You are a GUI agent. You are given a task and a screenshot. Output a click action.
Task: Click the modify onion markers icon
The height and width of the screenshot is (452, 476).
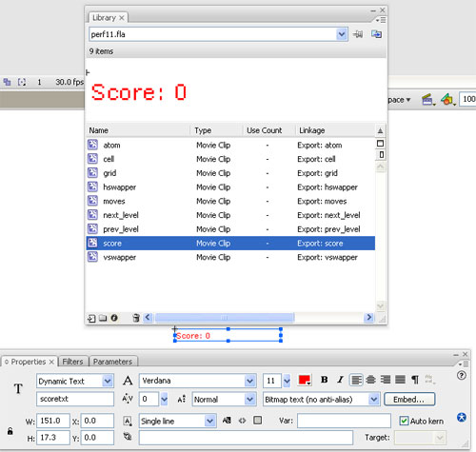click(22, 82)
